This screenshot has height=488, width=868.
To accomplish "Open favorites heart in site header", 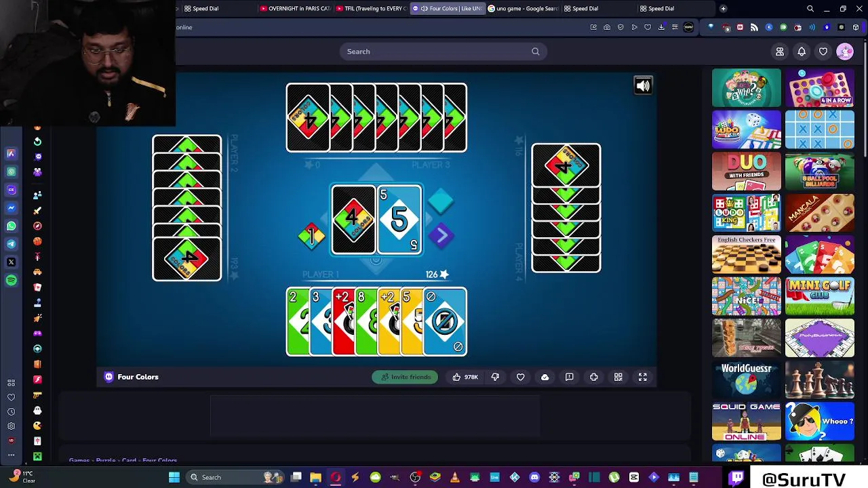I will [823, 52].
